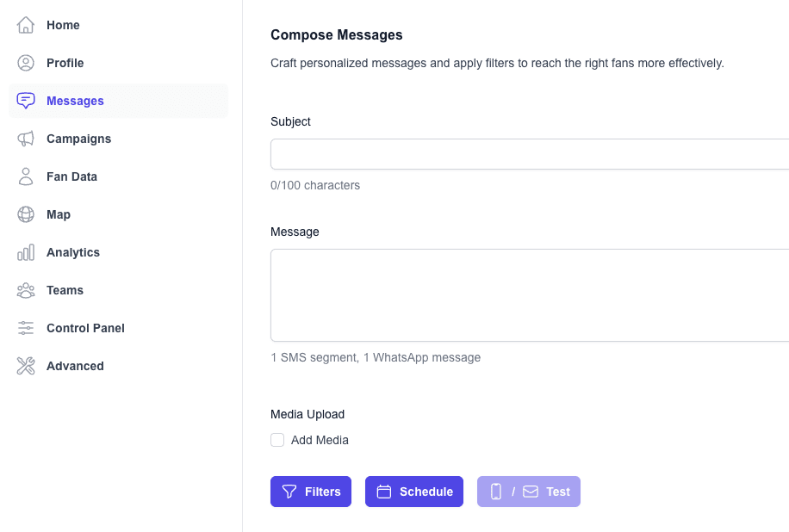The width and height of the screenshot is (789, 532).
Task: Navigate to the Campaigns menu entry
Action: 78,139
